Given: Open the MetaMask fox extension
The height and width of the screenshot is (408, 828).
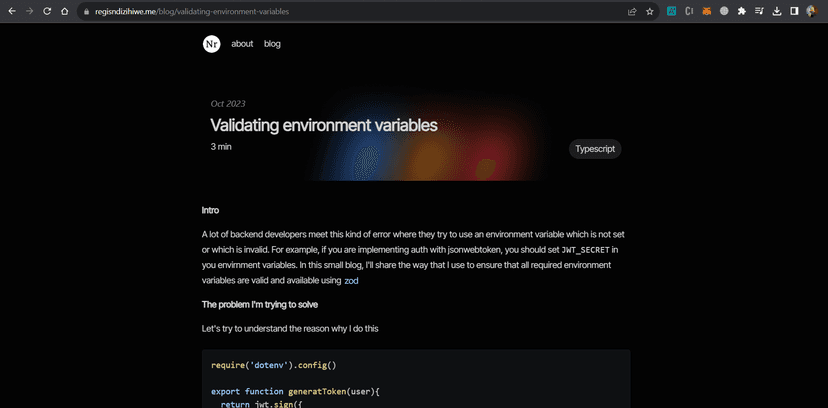Looking at the screenshot, I should point(706,12).
